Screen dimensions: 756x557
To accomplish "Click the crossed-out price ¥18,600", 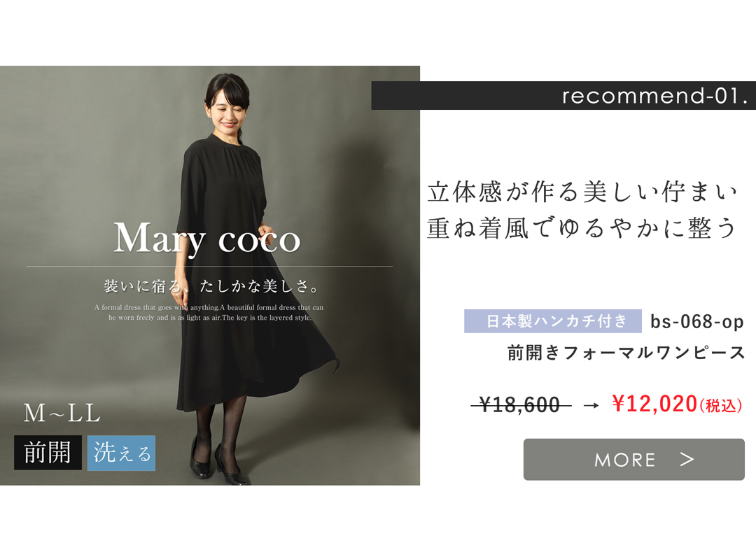I will (521, 404).
